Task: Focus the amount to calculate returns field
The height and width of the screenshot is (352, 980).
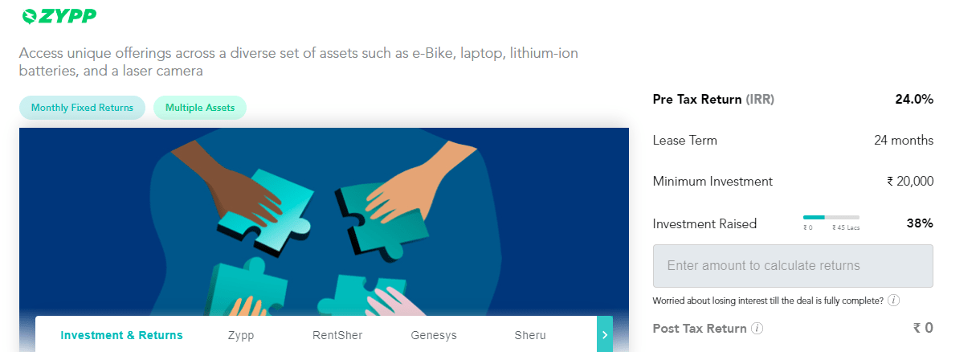Action: [793, 266]
